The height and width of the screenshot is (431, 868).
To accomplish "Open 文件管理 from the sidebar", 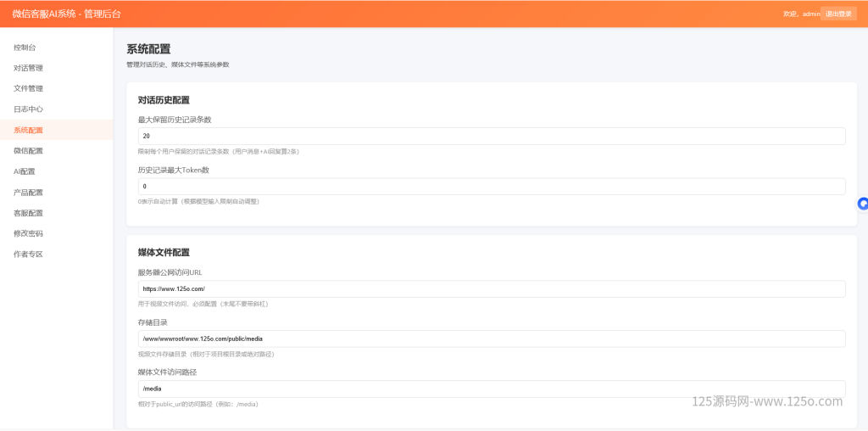I will pyautogui.click(x=28, y=88).
